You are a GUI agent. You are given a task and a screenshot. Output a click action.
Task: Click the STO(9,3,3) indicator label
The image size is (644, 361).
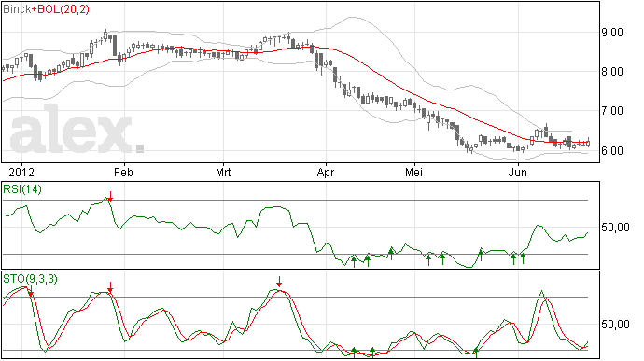[x=30, y=279]
